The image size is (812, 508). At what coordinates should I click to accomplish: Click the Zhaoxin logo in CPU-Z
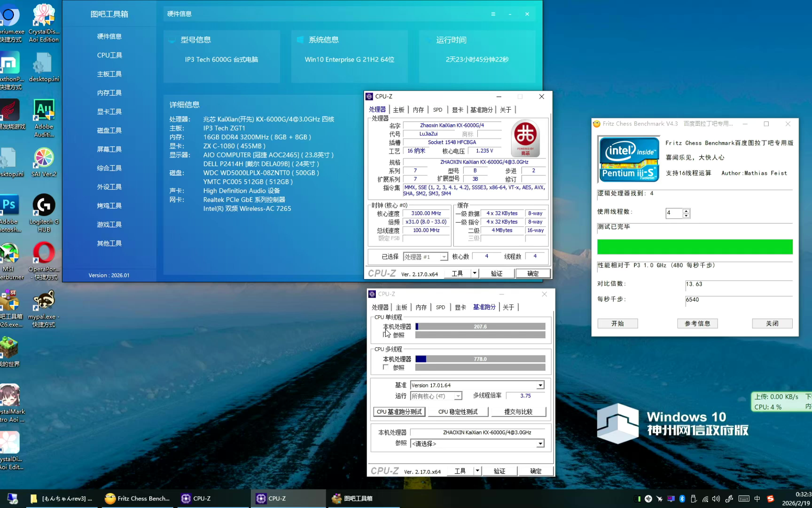525,138
